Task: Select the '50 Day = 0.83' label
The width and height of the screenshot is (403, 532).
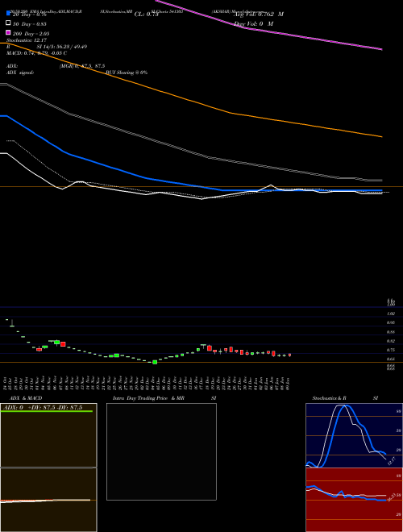Action: [29, 24]
